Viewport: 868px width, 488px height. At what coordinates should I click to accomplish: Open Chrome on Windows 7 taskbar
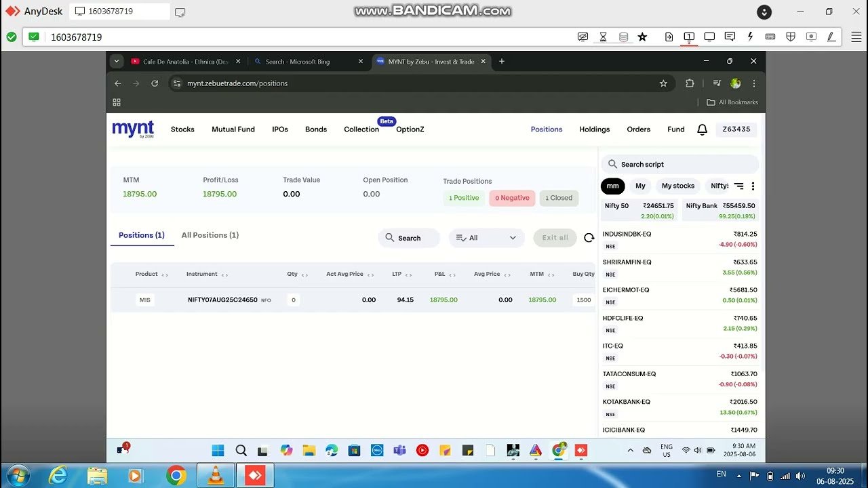[x=176, y=476]
